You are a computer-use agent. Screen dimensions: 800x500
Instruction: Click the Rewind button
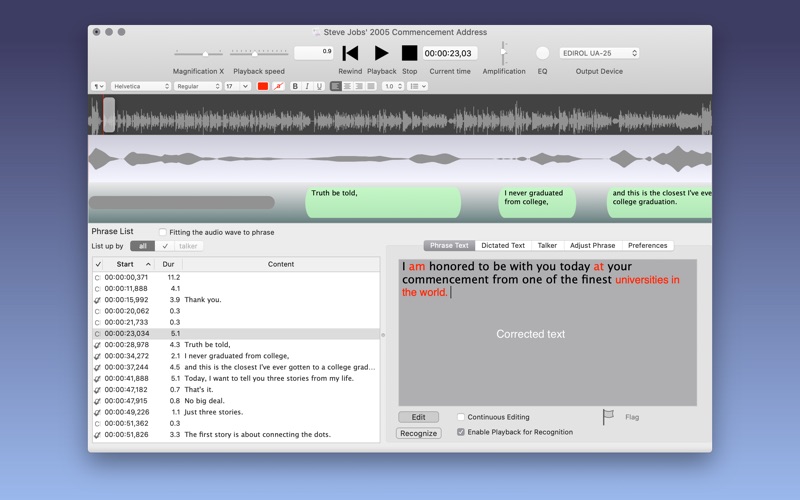(x=350, y=53)
